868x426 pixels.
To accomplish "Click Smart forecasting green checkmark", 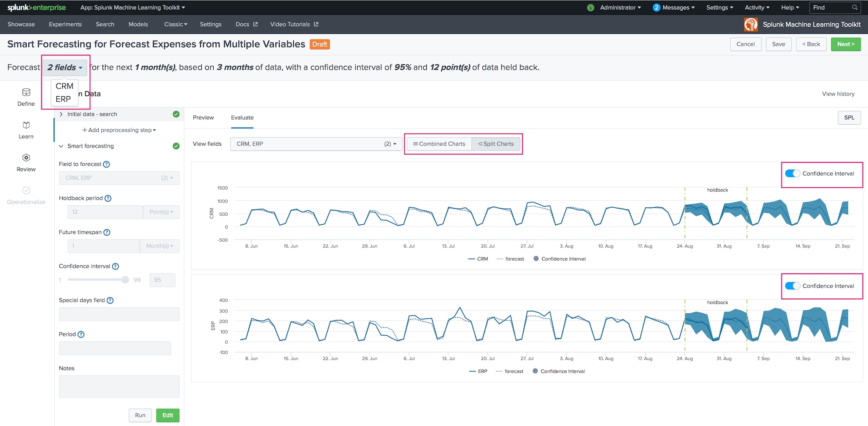I will click(176, 146).
